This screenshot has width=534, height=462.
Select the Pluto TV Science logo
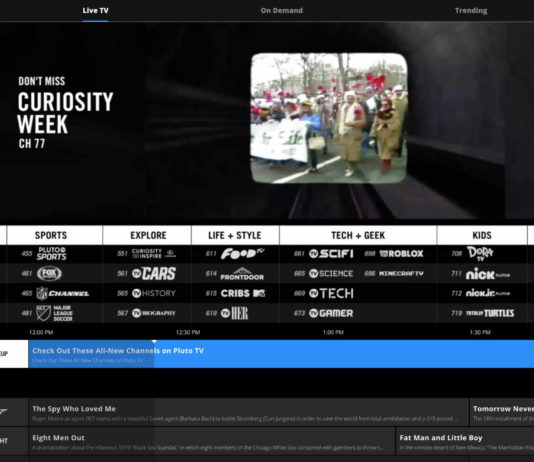331,273
